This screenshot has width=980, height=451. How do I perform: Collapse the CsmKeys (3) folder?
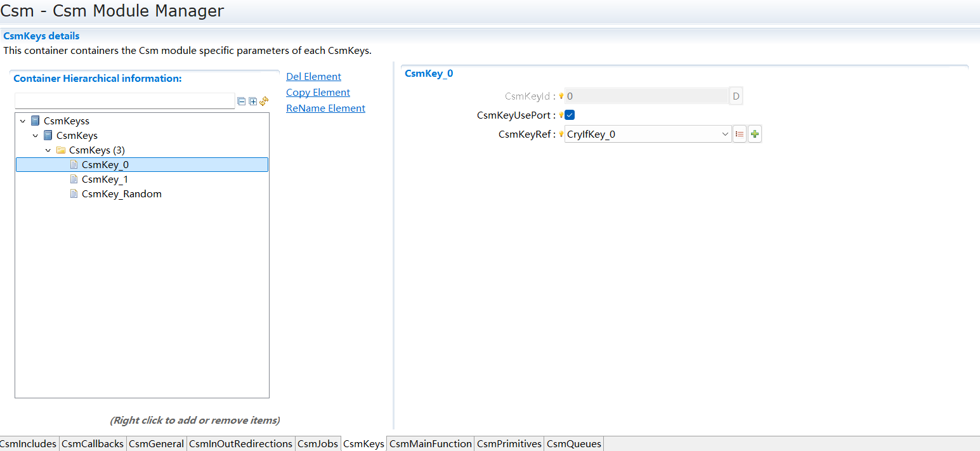(x=48, y=150)
